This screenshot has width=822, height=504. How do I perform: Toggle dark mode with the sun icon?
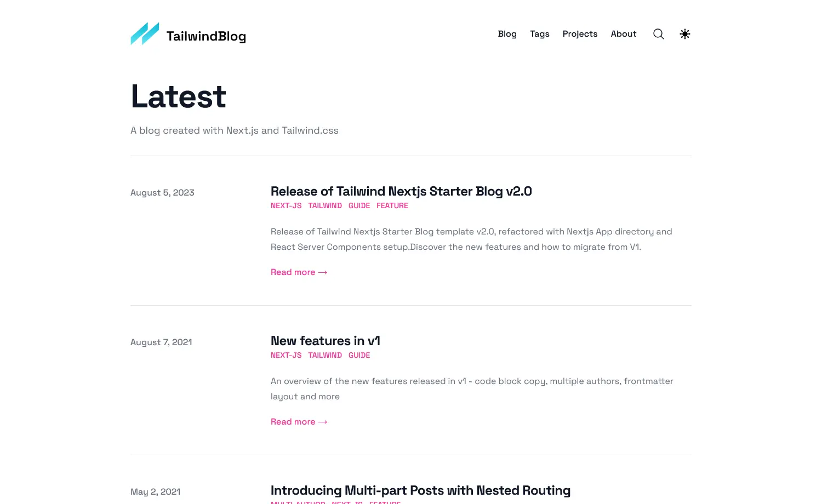pyautogui.click(x=684, y=34)
